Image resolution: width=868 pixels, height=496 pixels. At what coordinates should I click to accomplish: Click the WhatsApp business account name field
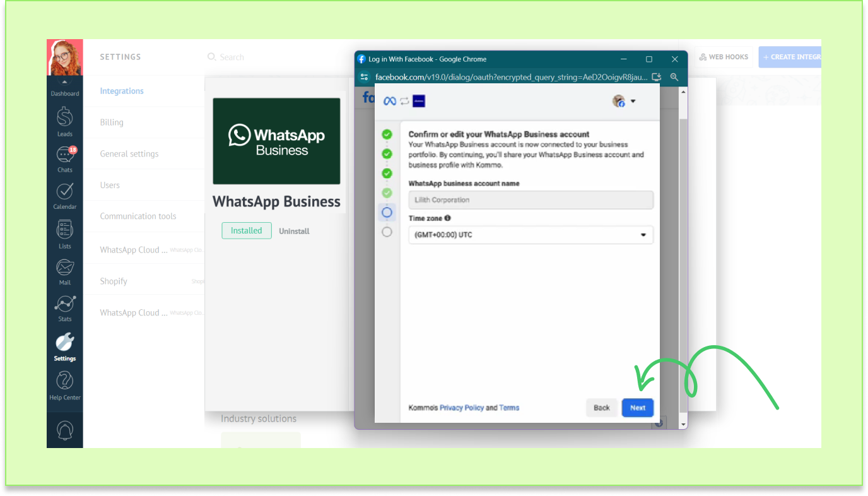coord(531,200)
